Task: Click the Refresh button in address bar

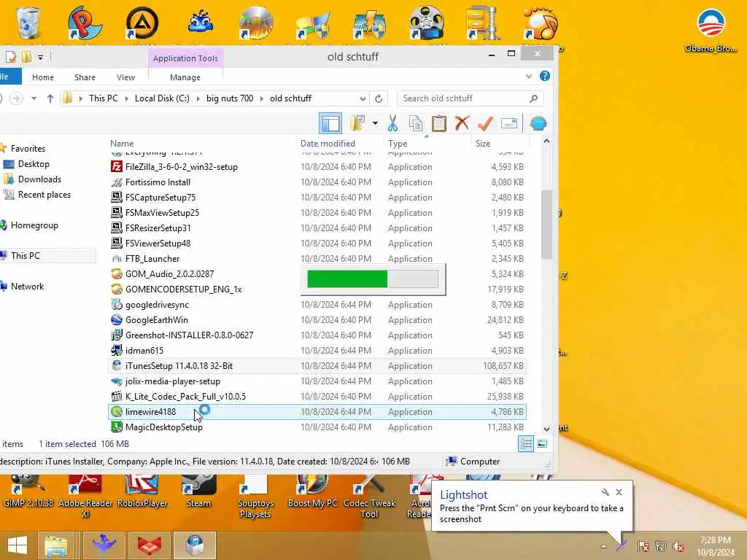Action: point(379,98)
